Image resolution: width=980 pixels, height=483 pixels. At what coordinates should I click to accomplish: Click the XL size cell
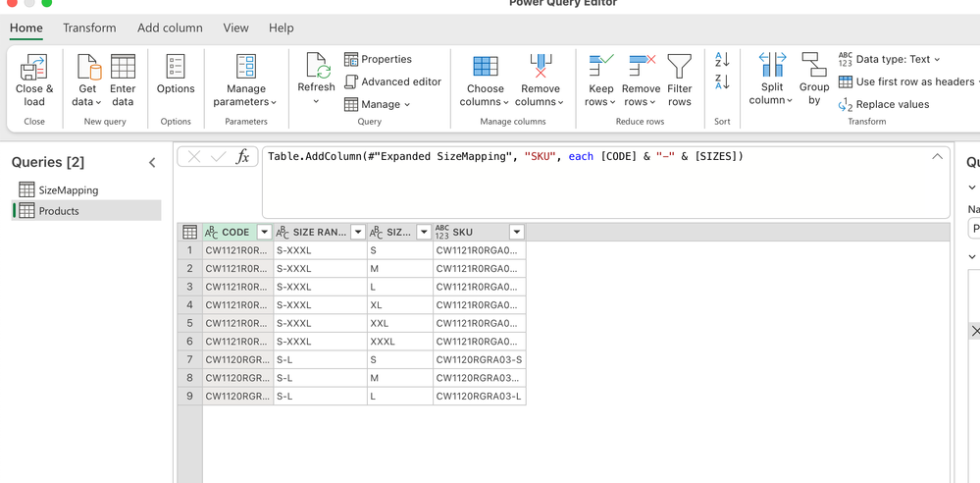[x=400, y=305]
